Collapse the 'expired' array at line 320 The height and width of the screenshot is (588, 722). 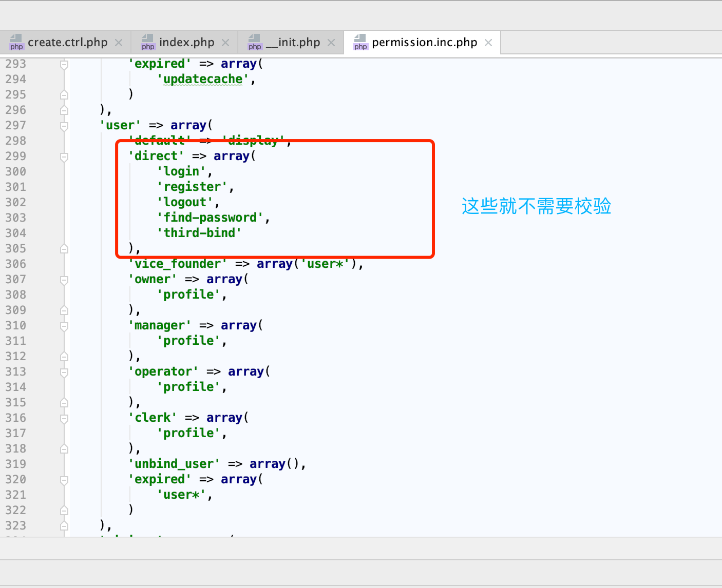point(64,480)
